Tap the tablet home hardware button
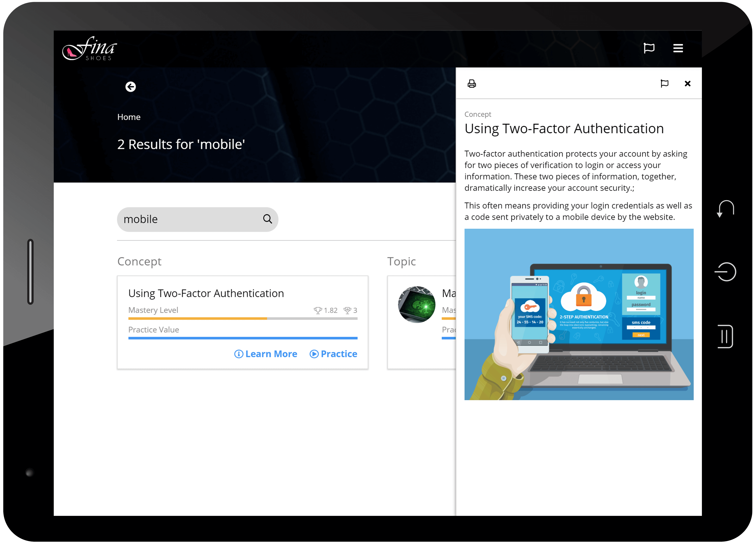Screen dimensions: 756x546 pos(725,272)
